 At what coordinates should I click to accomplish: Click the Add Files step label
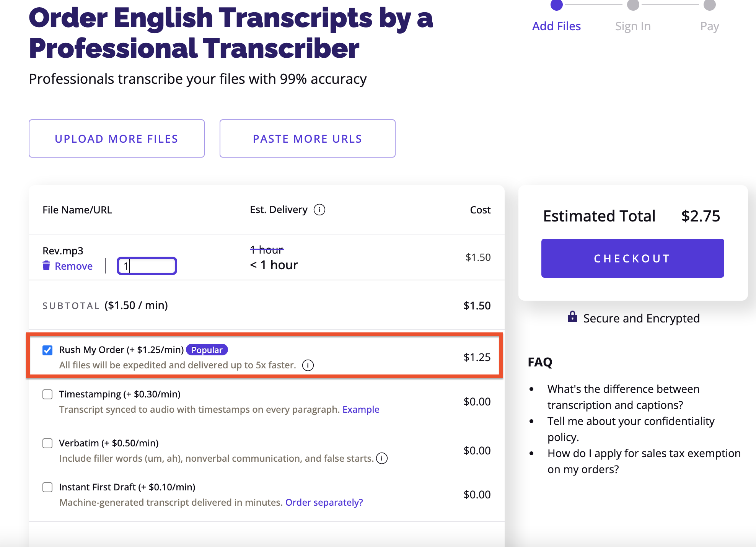pyautogui.click(x=557, y=26)
